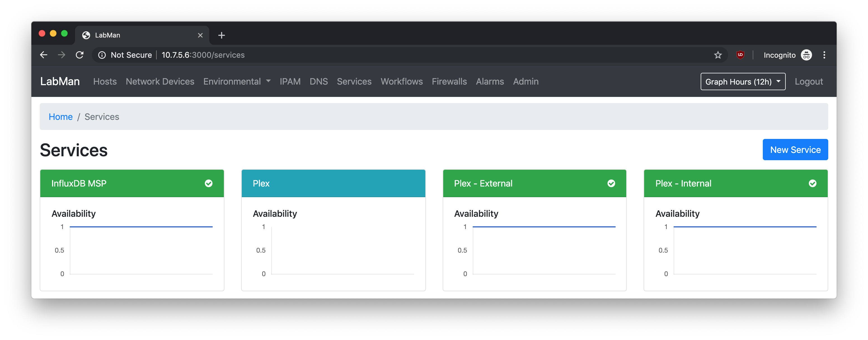Click the Not Secure info icon
Screen dimensions: 868x340
102,55
